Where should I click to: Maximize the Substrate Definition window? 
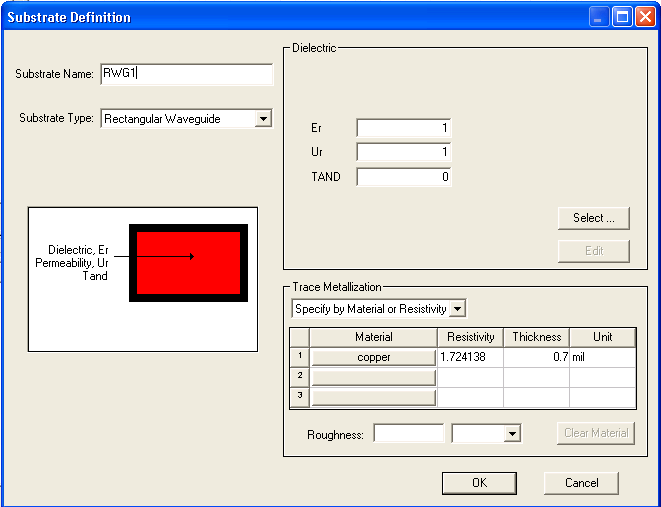[x=621, y=17]
